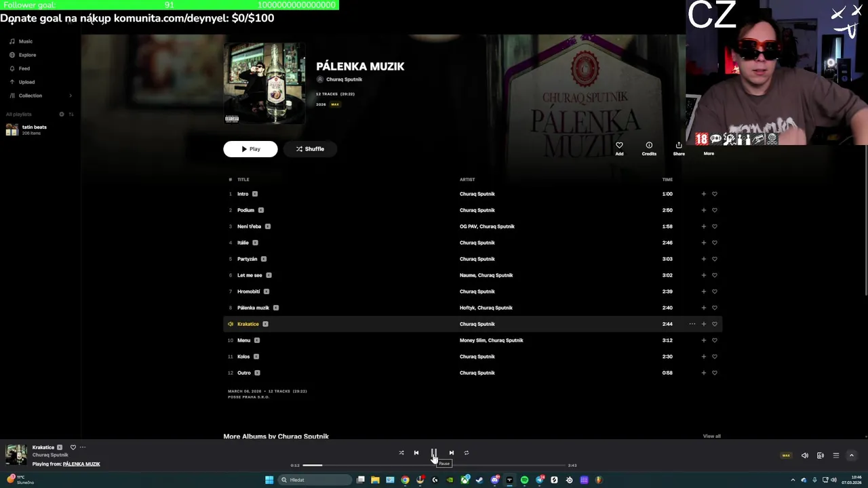Add the Intro track to a playlist
This screenshot has width=868, height=488.
coord(703,194)
